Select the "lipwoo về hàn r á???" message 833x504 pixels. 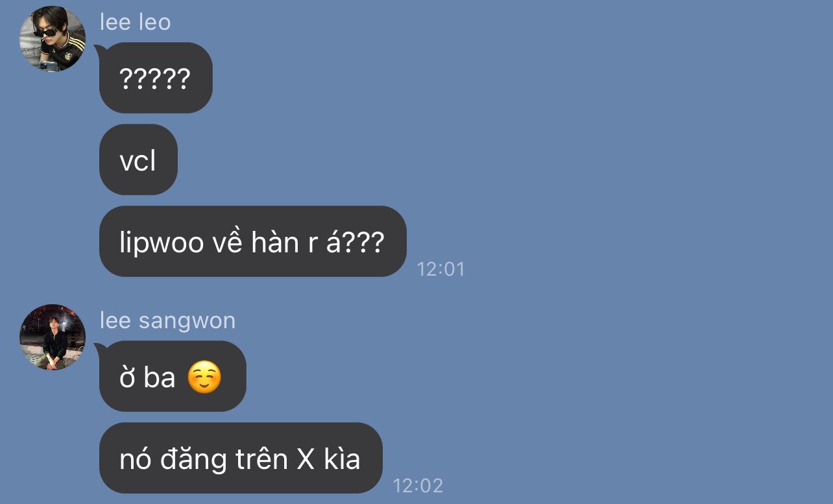253,241
